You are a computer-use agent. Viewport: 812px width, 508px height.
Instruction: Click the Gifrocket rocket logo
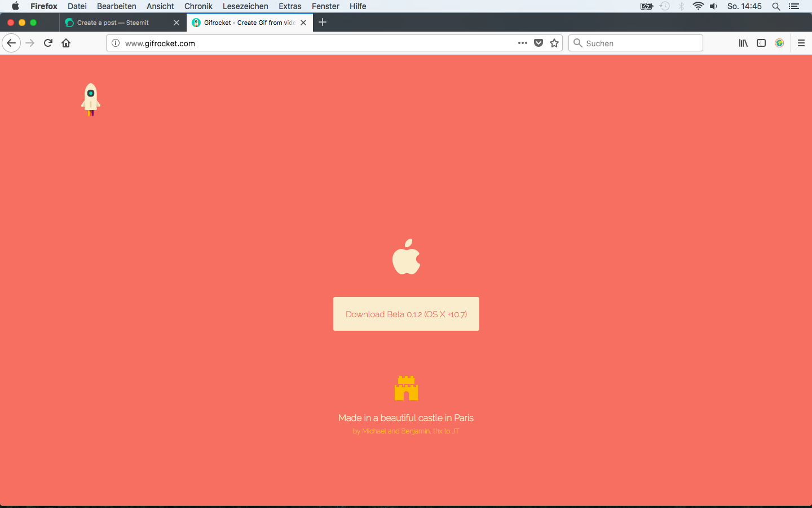pos(91,100)
